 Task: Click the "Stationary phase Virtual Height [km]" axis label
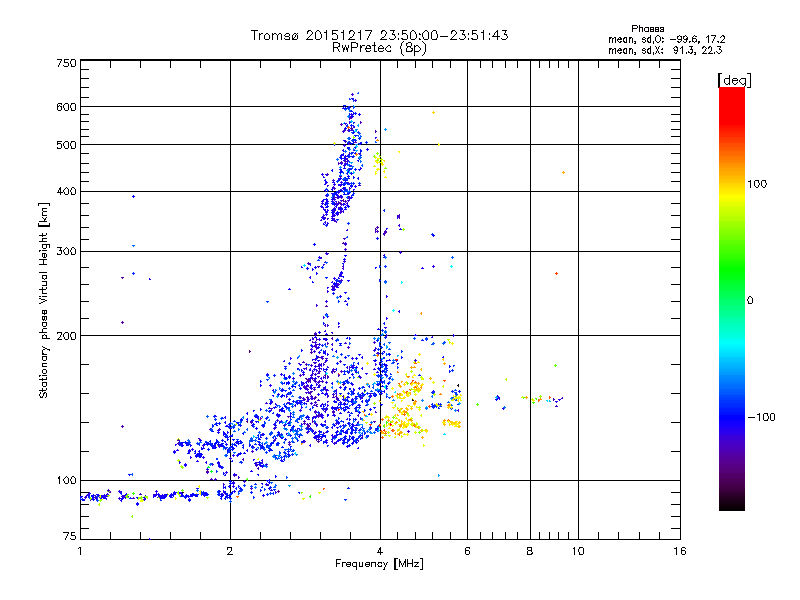pos(44,301)
